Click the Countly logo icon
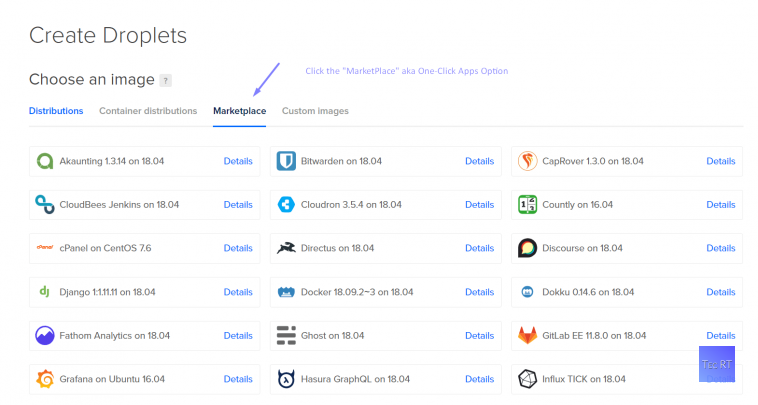Image resolution: width=758 pixels, height=405 pixels. tap(527, 204)
